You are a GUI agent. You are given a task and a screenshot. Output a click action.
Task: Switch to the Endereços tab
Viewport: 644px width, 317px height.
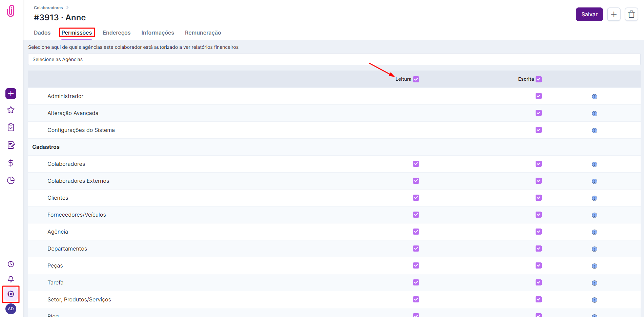point(117,33)
